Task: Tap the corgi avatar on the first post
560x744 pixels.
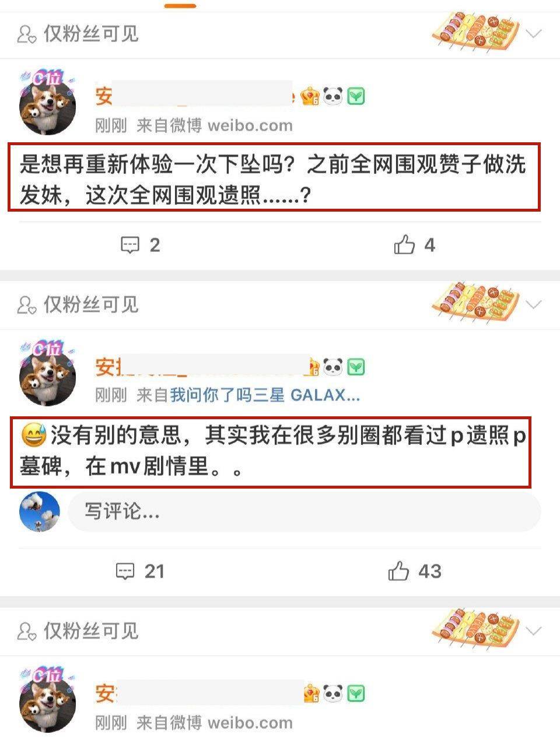Action: tap(47, 104)
